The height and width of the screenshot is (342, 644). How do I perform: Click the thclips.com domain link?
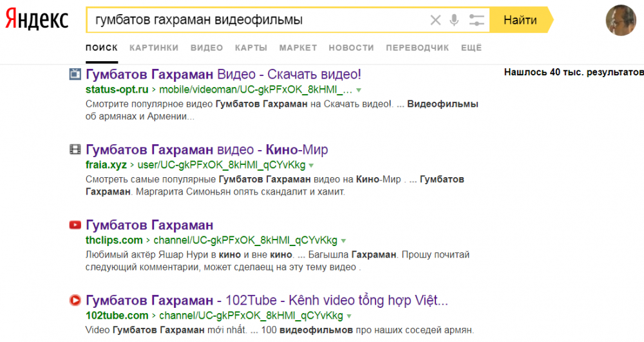point(114,240)
